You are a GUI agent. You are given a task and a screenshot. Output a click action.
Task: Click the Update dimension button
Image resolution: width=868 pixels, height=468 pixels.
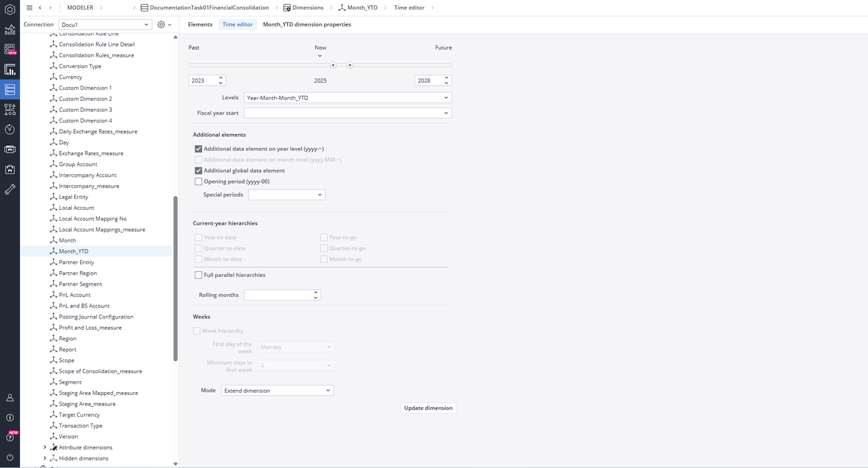[428, 408]
